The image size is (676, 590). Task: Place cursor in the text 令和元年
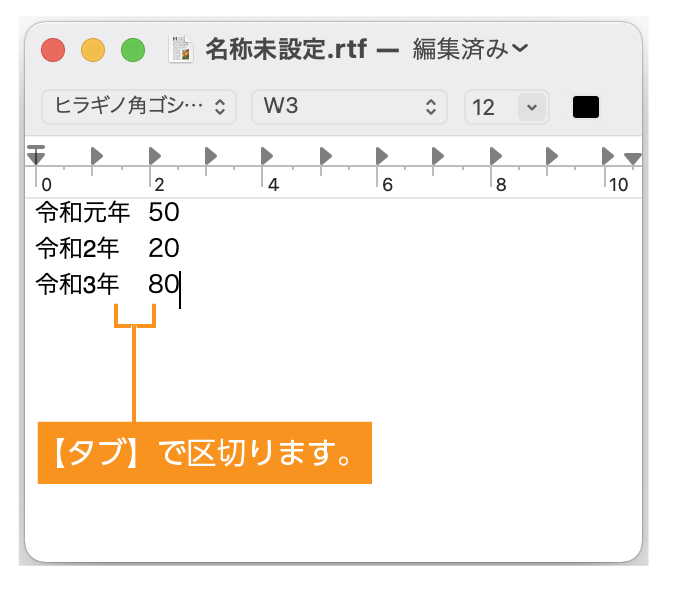83,212
